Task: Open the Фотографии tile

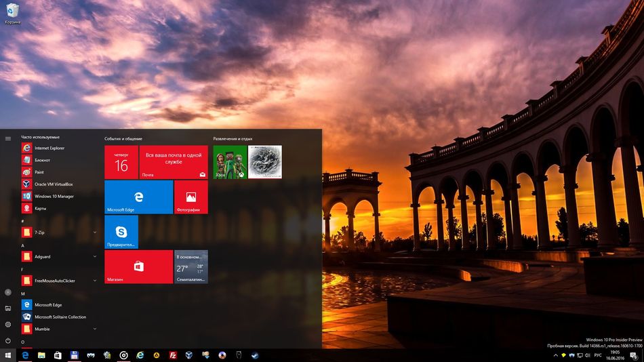Action: (x=191, y=197)
